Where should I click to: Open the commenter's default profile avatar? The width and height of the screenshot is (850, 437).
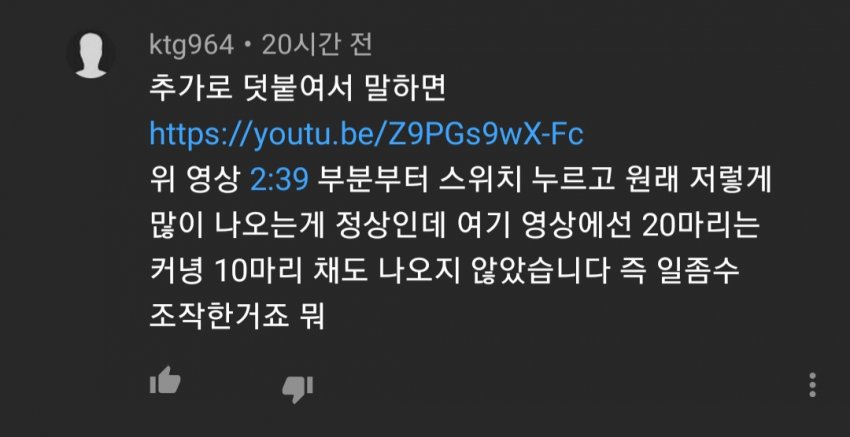[91, 56]
